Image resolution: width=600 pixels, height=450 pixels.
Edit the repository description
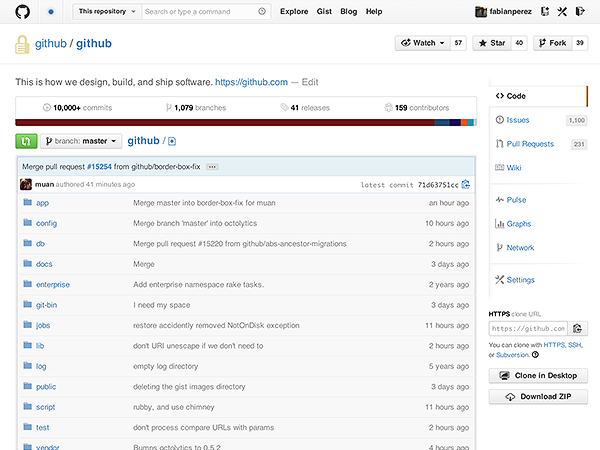pos(310,82)
